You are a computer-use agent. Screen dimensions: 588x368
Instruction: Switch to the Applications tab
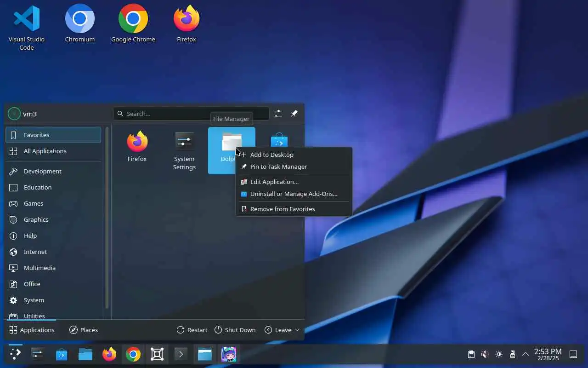click(x=32, y=330)
